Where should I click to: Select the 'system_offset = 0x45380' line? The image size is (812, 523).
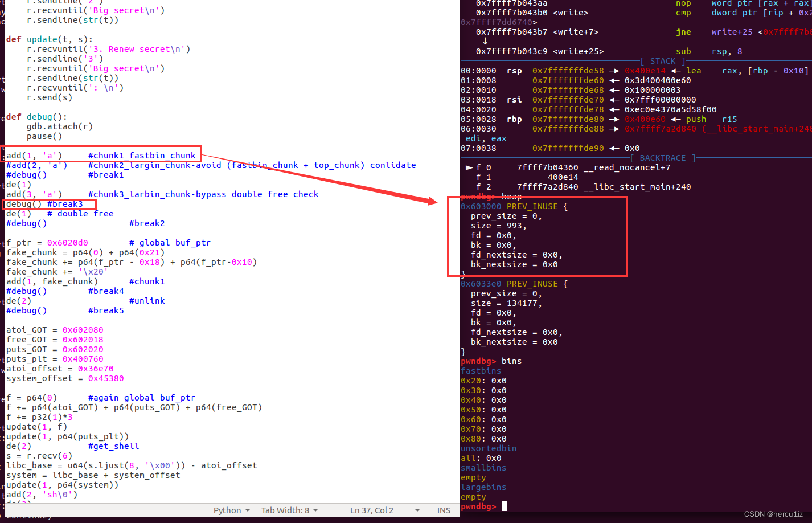click(65, 378)
